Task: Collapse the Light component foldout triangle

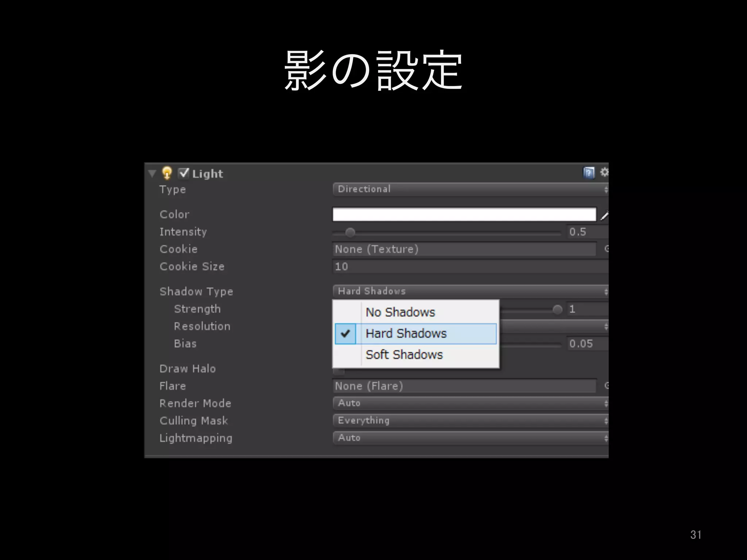Action: point(152,174)
